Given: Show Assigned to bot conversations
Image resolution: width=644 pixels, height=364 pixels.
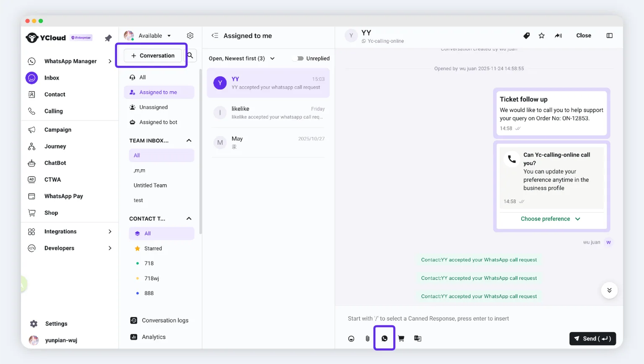Looking at the screenshot, I should click(159, 122).
